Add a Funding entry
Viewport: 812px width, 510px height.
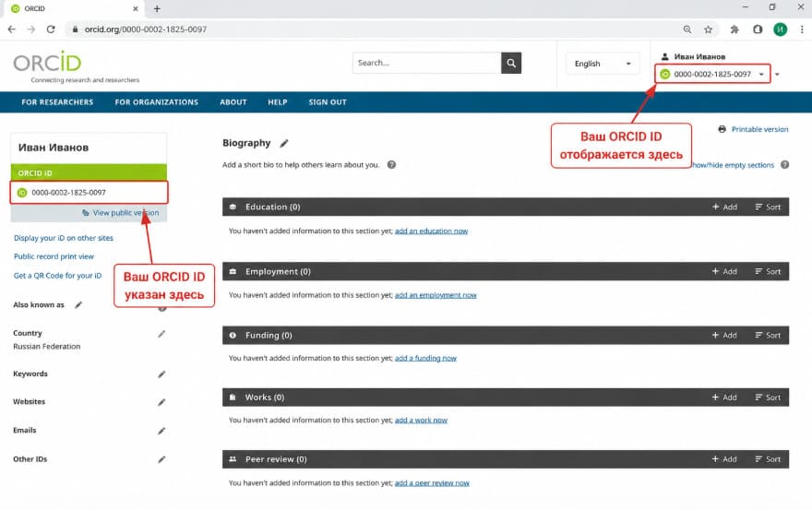[x=724, y=335]
